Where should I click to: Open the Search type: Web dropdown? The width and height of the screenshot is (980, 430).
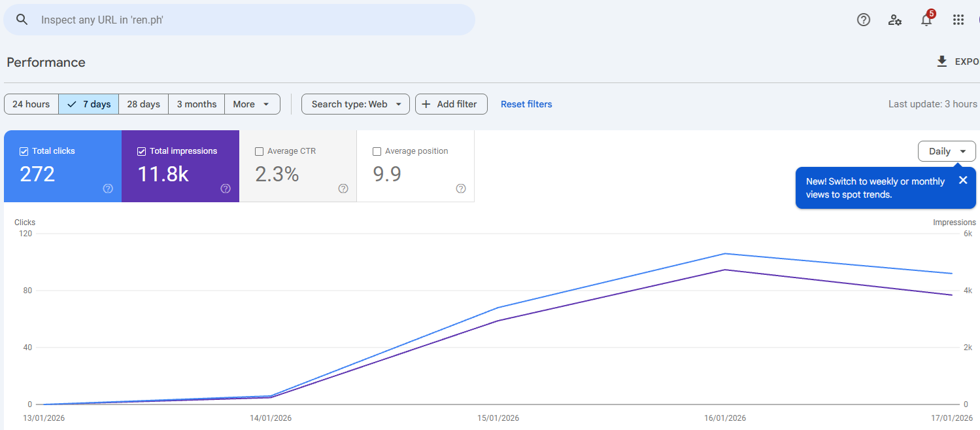click(x=355, y=103)
